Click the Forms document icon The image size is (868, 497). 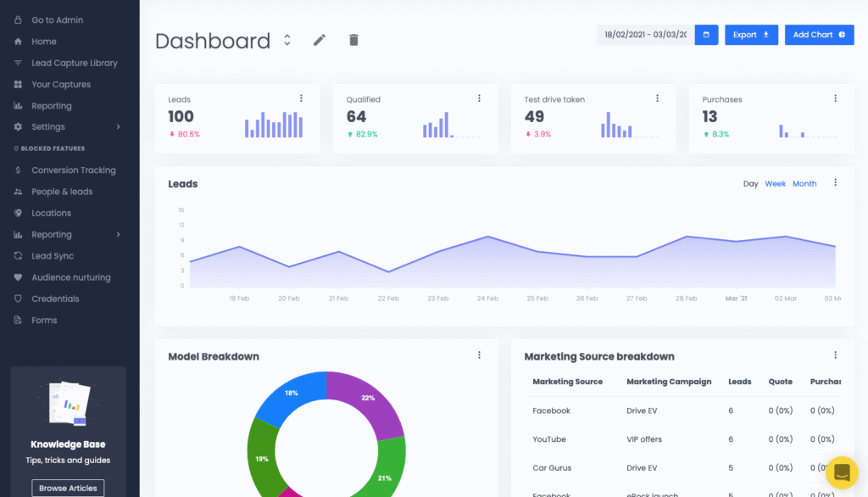point(18,321)
